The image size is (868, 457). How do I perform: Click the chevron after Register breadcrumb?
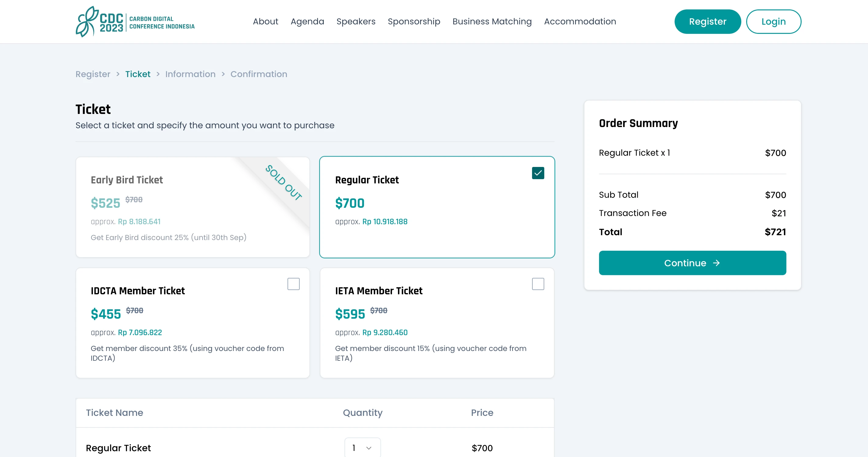coord(118,74)
